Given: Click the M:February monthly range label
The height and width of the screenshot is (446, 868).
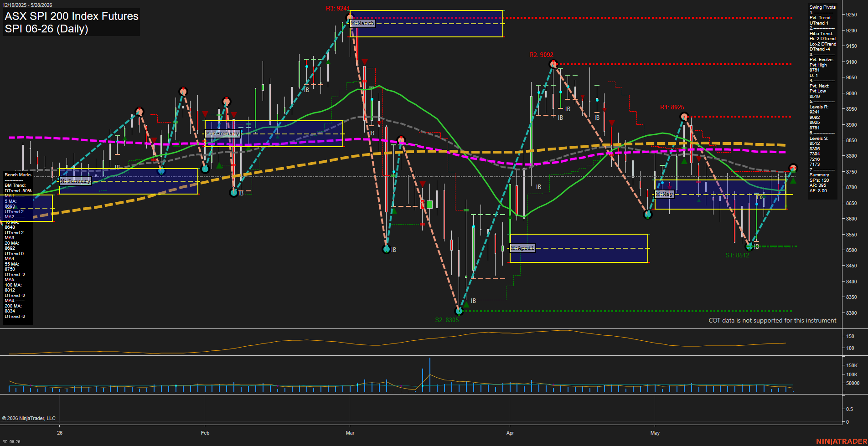Looking at the screenshot, I should (x=222, y=133).
